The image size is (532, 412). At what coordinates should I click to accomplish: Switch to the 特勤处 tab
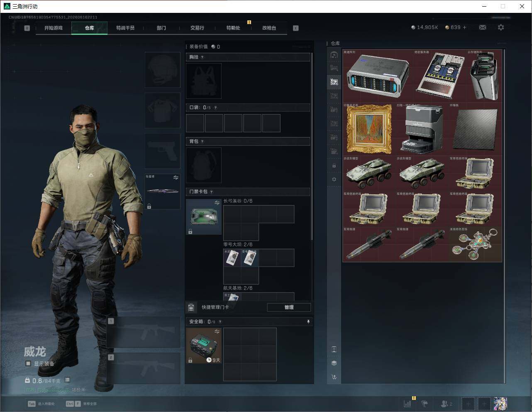coord(233,28)
